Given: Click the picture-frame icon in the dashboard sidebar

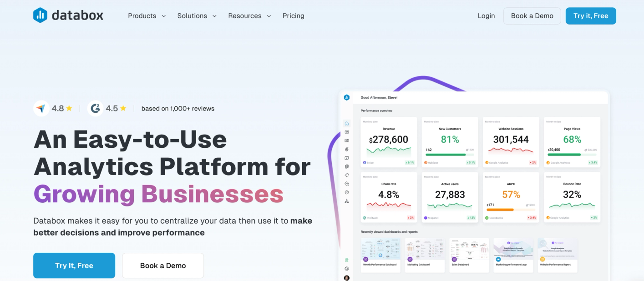Looking at the screenshot, I should click(x=347, y=140).
